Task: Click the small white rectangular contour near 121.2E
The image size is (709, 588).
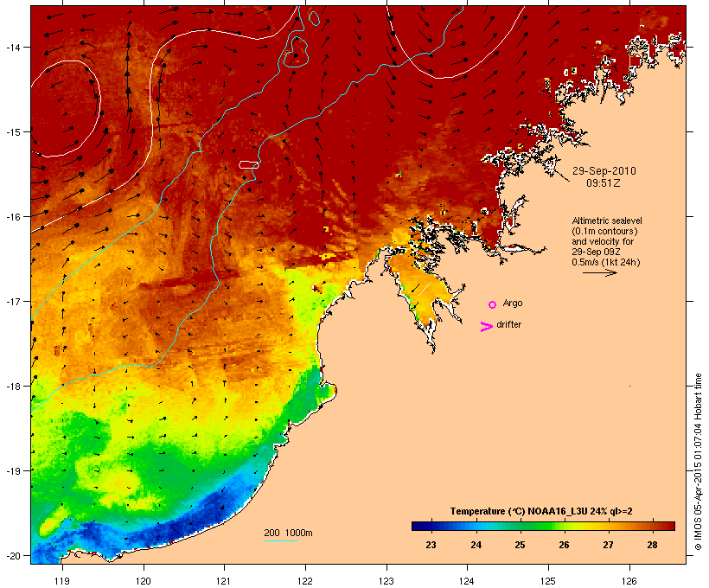Action: tap(249, 164)
